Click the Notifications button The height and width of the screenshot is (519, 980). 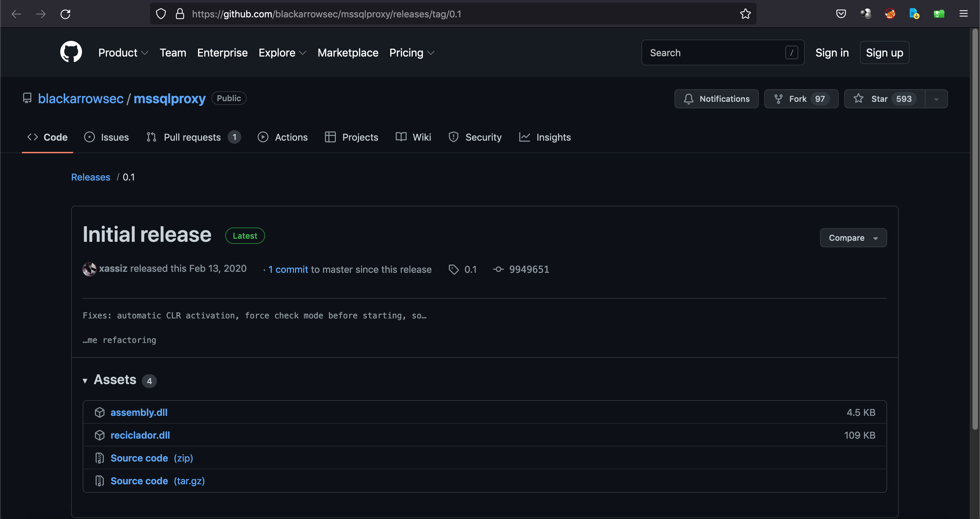716,99
